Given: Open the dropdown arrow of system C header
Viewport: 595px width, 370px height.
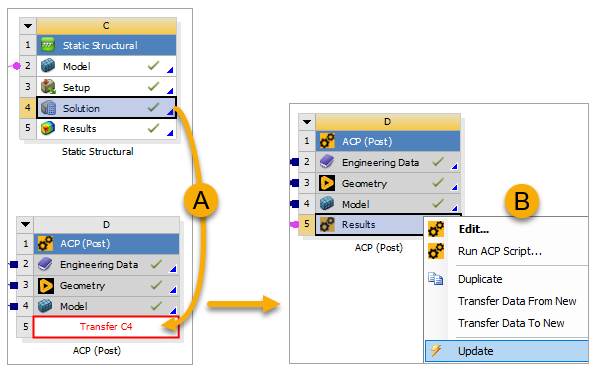Looking at the screenshot, I should click(x=28, y=26).
